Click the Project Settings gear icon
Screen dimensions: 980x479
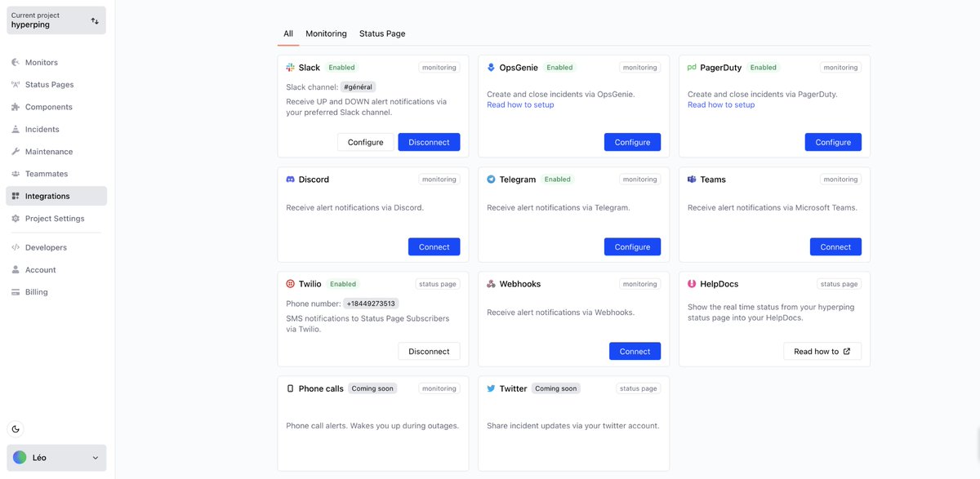click(16, 219)
